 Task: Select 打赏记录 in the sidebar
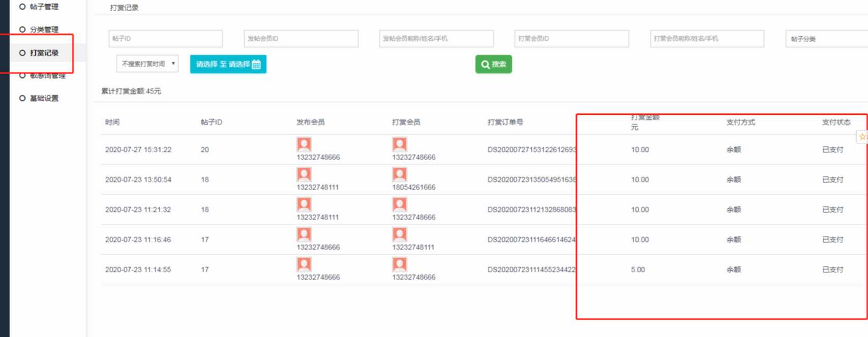tap(44, 53)
